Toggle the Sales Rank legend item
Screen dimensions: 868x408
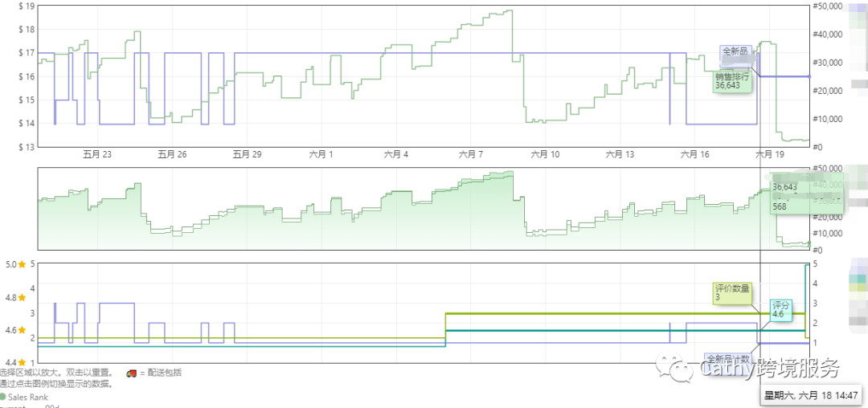coord(28,397)
